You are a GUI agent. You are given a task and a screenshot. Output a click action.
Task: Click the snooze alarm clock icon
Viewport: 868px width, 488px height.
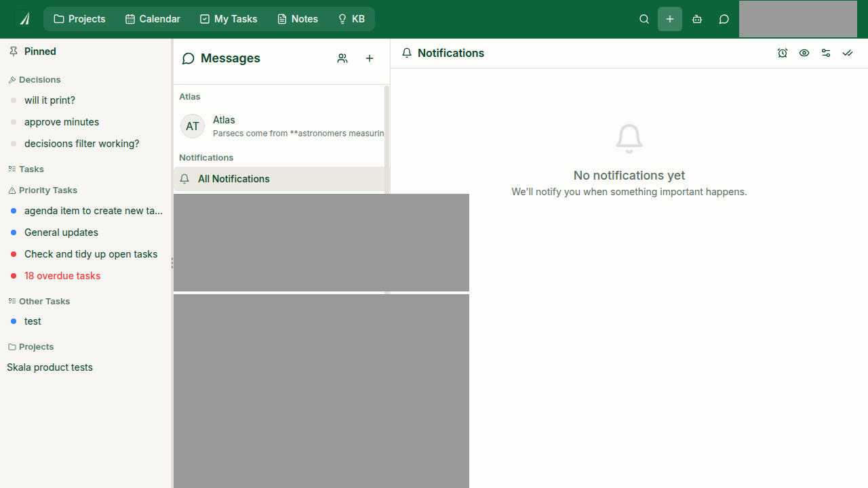coord(783,53)
